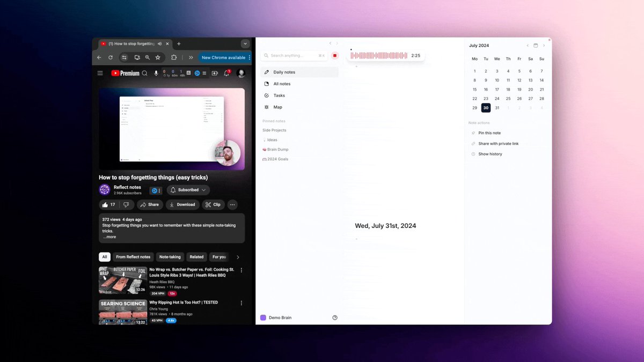Go to previous month in calendar
Screen dimensions: 644x362
click(528, 46)
